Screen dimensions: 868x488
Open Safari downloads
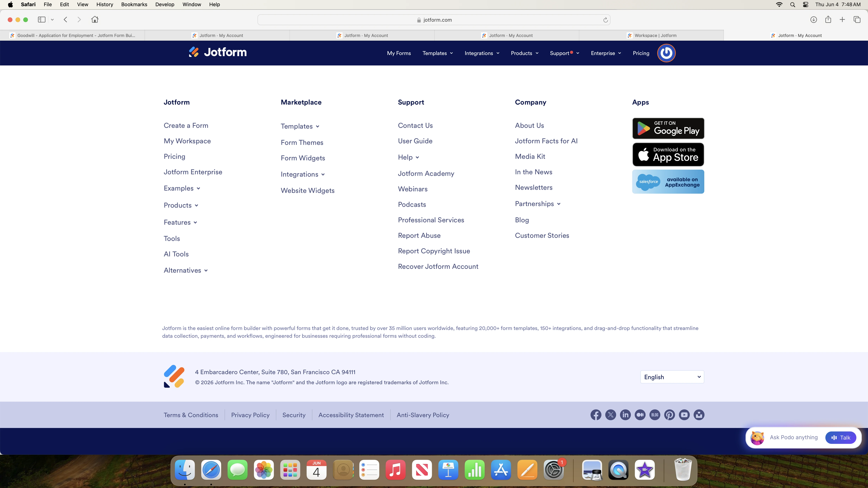(813, 20)
